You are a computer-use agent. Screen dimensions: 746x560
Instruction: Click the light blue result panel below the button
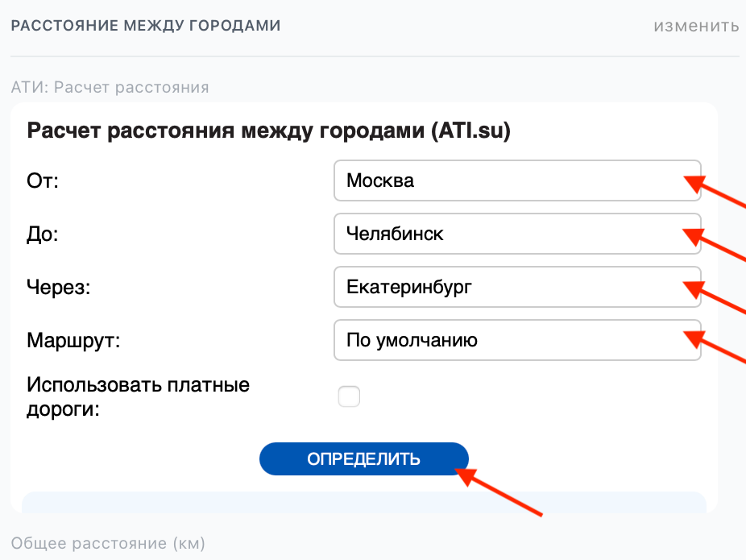pos(363,502)
